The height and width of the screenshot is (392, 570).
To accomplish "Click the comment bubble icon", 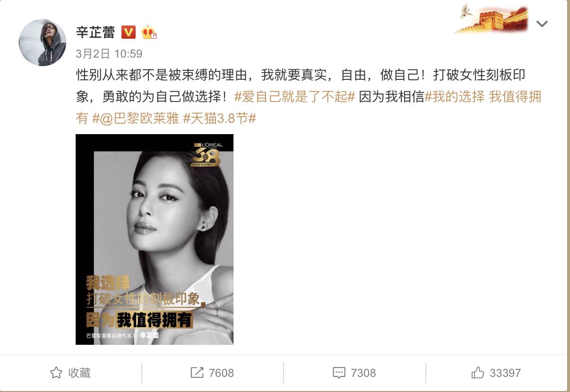I will coord(339,373).
